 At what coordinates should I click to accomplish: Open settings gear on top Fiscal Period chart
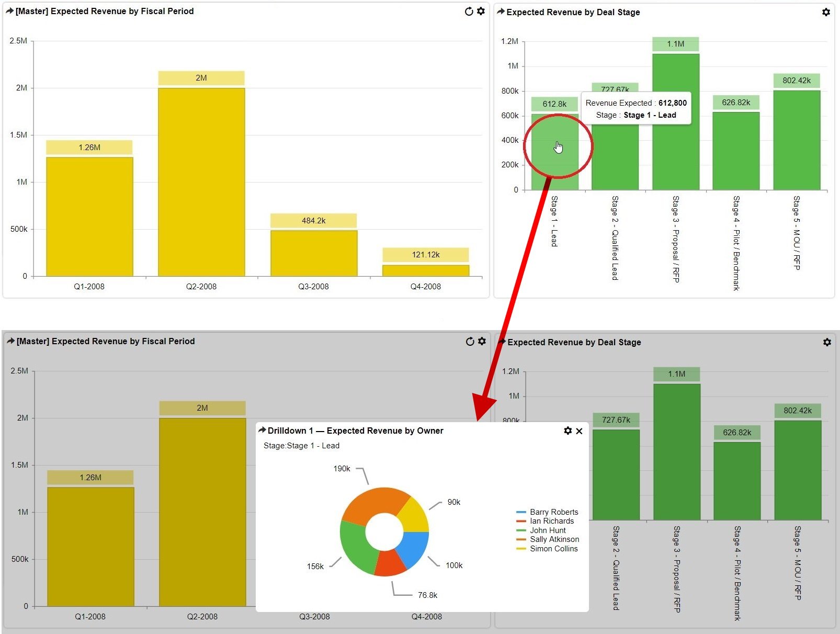click(x=481, y=11)
